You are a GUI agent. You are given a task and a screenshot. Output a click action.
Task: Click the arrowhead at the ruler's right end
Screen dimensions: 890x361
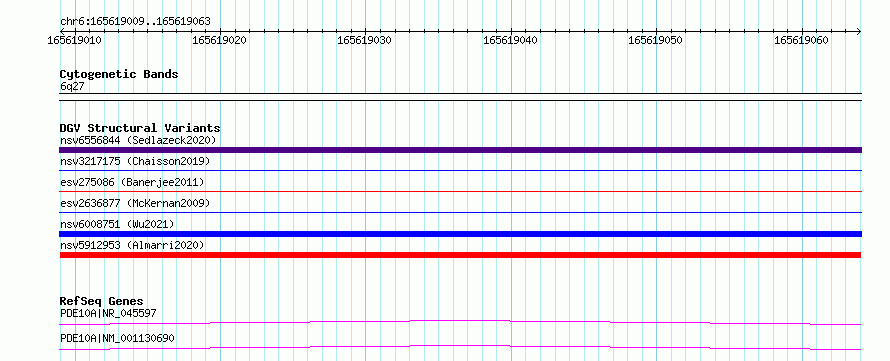[858, 31]
